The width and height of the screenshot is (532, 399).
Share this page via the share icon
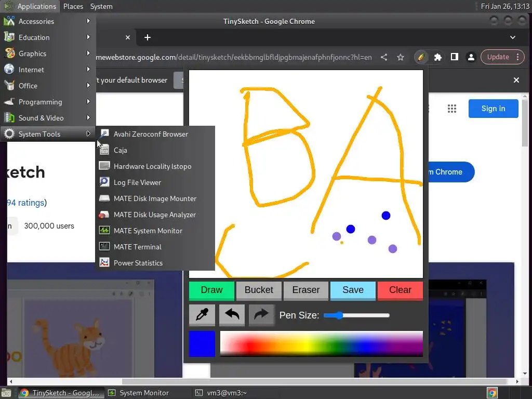384,57
